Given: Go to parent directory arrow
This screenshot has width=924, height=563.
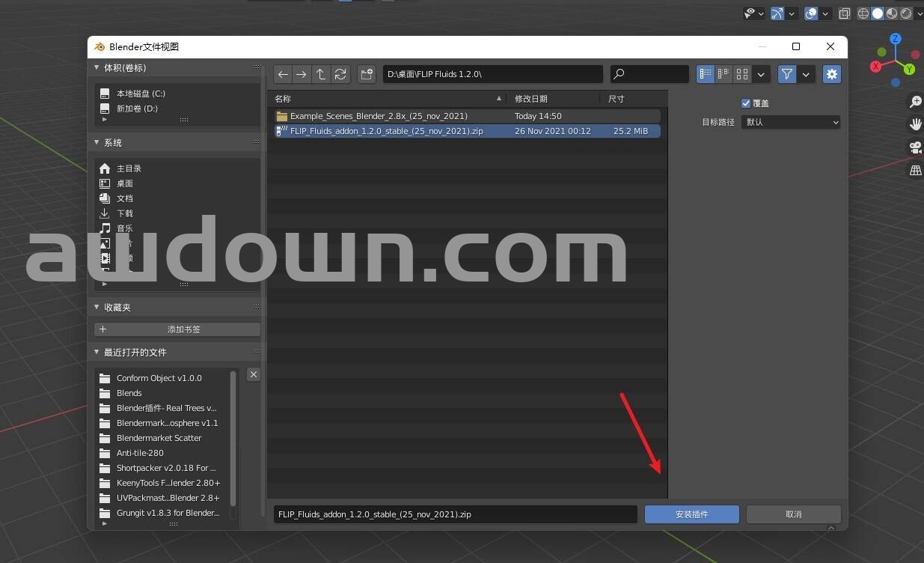Looking at the screenshot, I should click(x=321, y=74).
